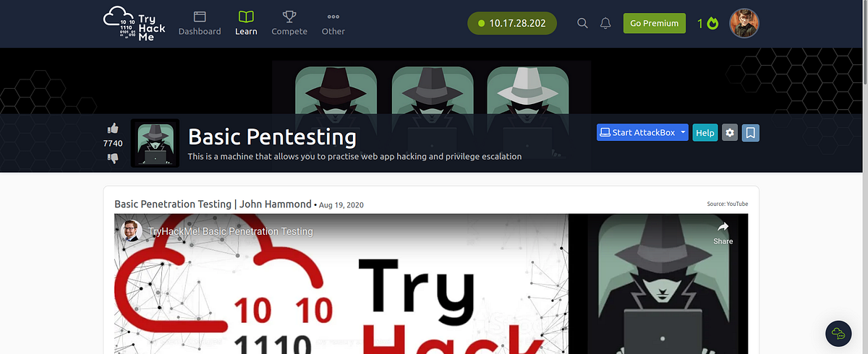
Task: Click the Basic Penetration Testing | John Hammond heading
Action: tap(213, 204)
